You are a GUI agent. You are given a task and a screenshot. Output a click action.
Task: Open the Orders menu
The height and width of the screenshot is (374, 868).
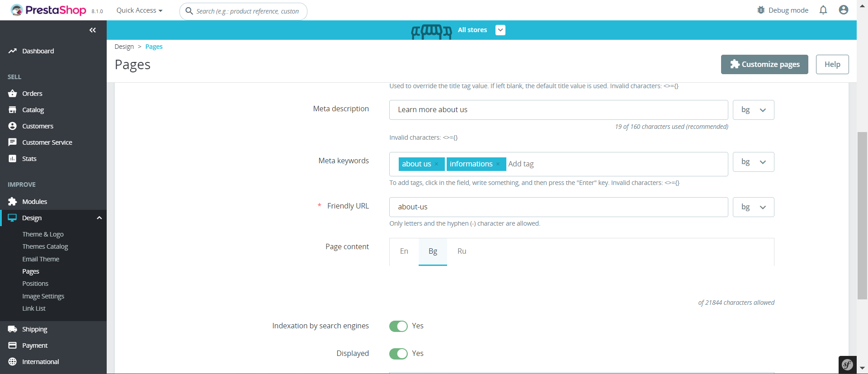[32, 94]
